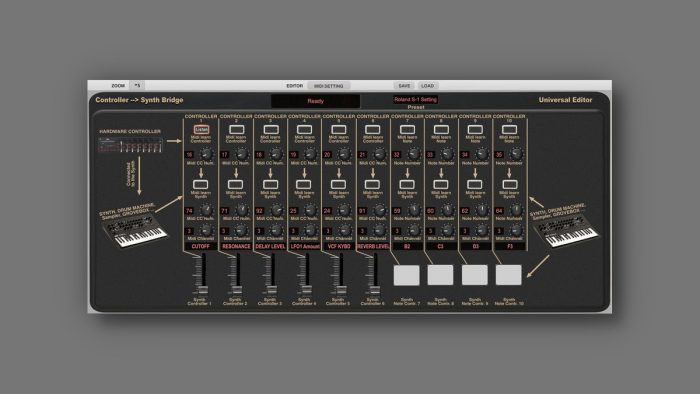Click Controller 1 Midi CC Num knob beside 16
700x394 pixels.
[x=206, y=154]
